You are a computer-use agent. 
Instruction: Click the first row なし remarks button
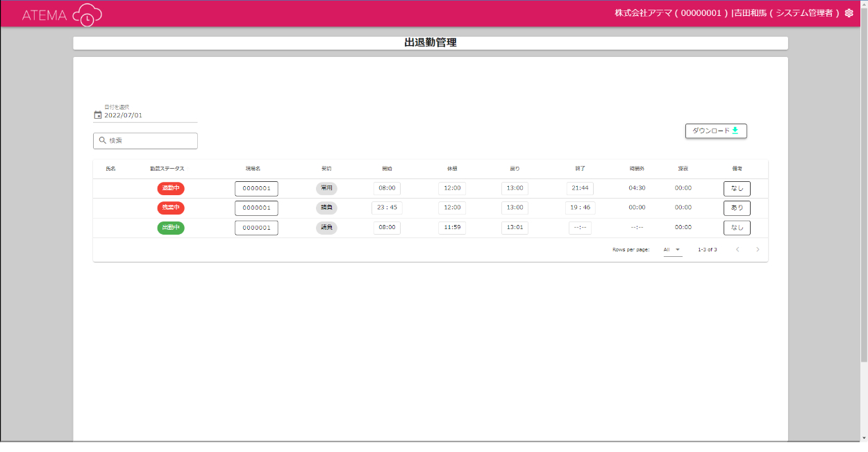737,188
